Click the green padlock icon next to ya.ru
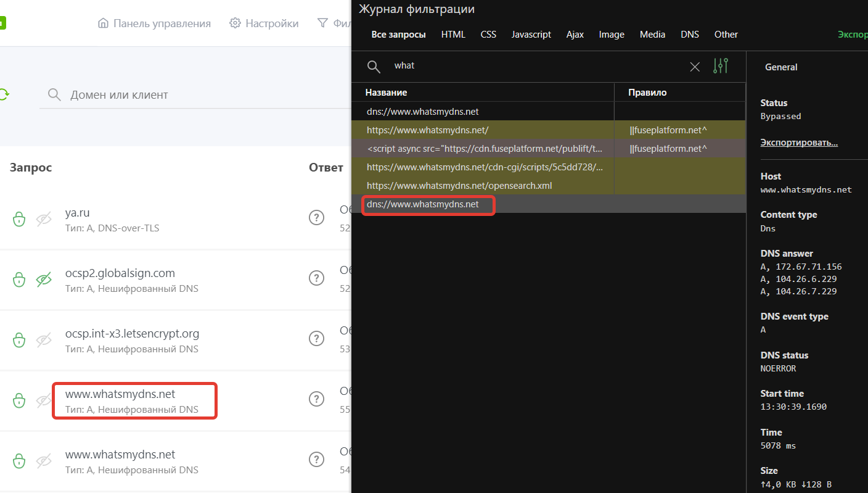 19,219
